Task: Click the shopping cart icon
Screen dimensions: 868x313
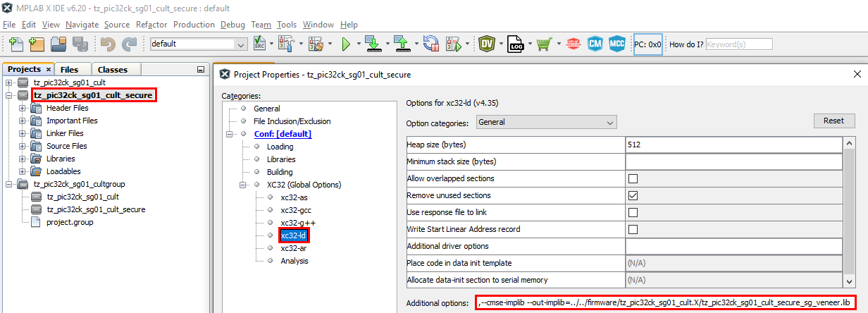Action: click(544, 44)
